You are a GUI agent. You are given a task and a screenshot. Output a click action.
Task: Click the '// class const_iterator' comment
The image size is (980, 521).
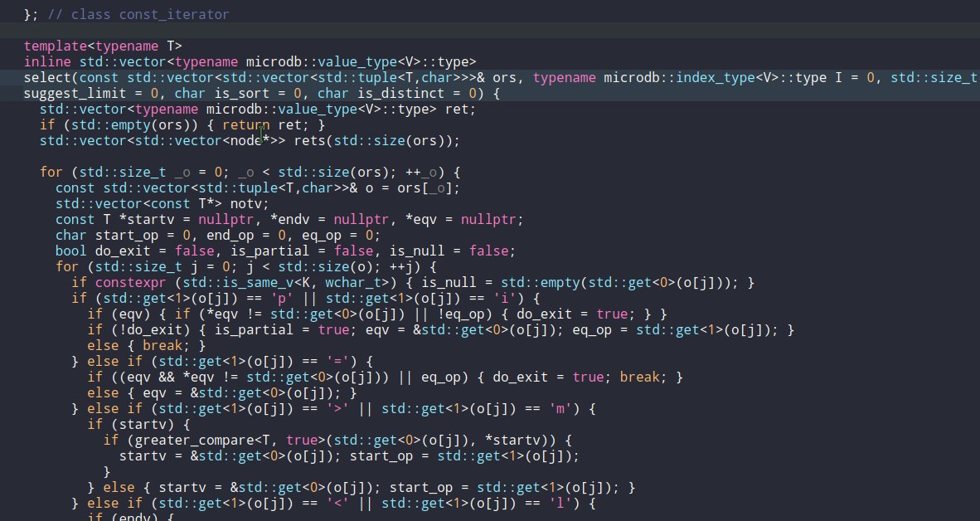pos(138,14)
